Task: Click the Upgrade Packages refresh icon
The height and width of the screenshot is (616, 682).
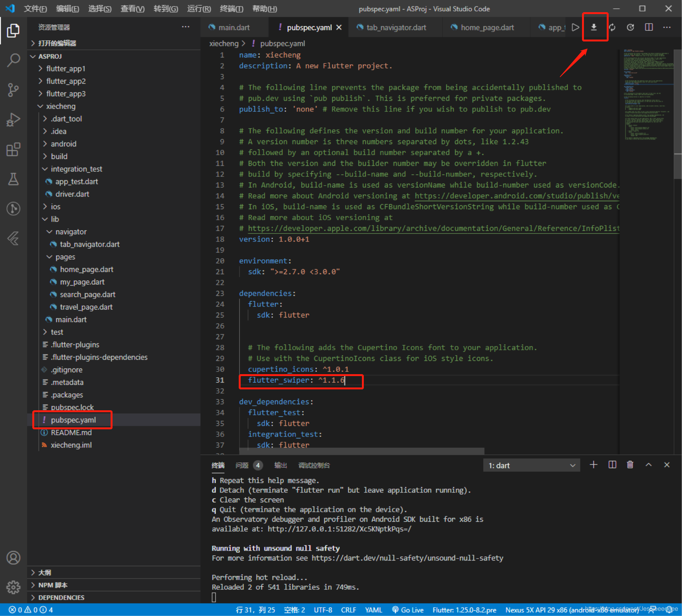Action: (x=612, y=27)
